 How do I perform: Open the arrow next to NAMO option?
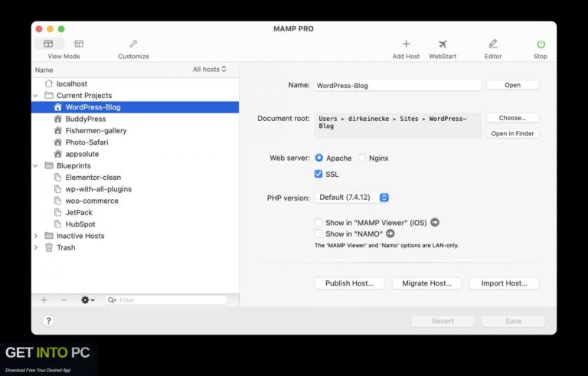(390, 234)
